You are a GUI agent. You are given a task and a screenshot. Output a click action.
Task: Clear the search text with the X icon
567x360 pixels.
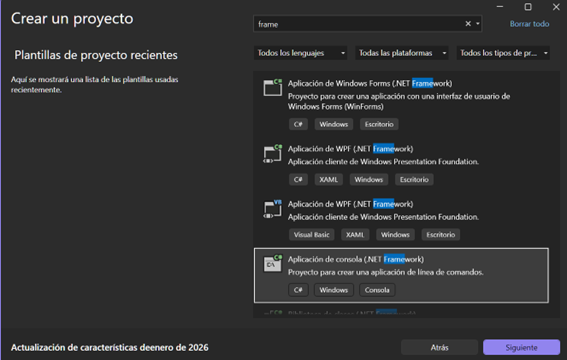point(468,23)
